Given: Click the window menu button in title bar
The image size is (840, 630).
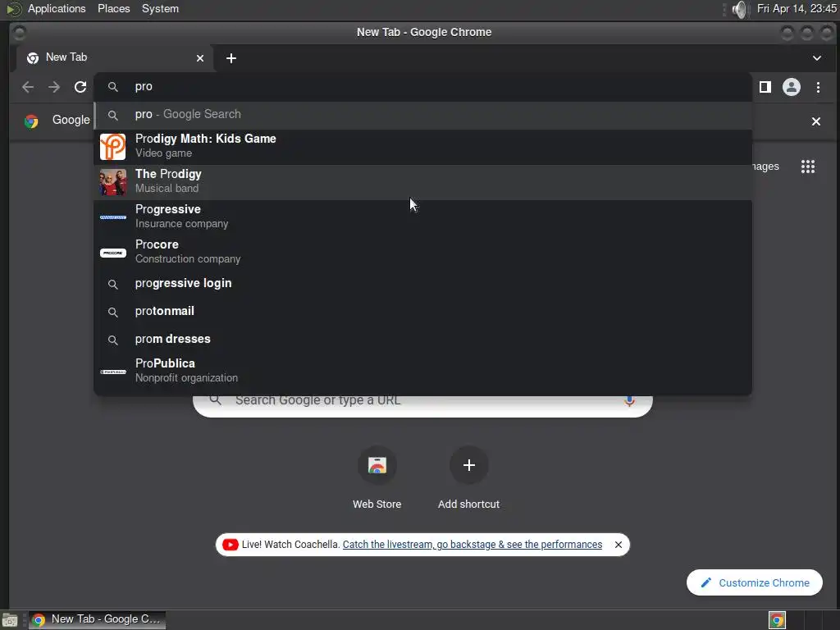Looking at the screenshot, I should click(19, 33).
